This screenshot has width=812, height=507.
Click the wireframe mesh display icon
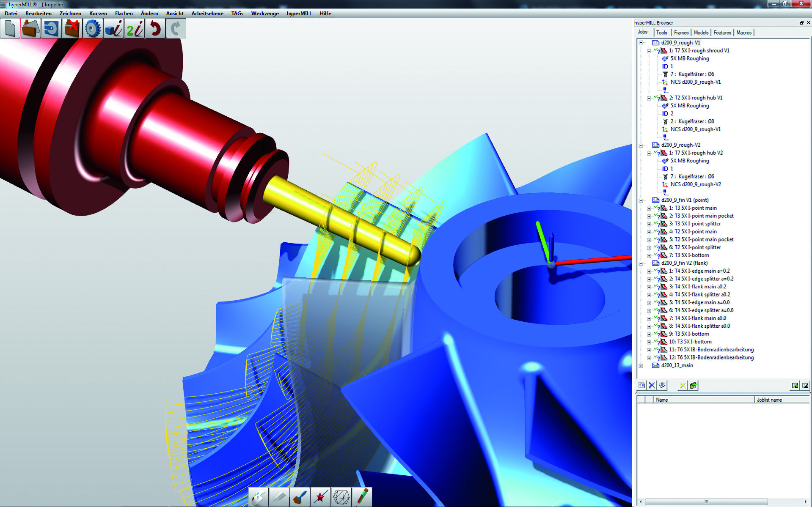click(x=341, y=497)
